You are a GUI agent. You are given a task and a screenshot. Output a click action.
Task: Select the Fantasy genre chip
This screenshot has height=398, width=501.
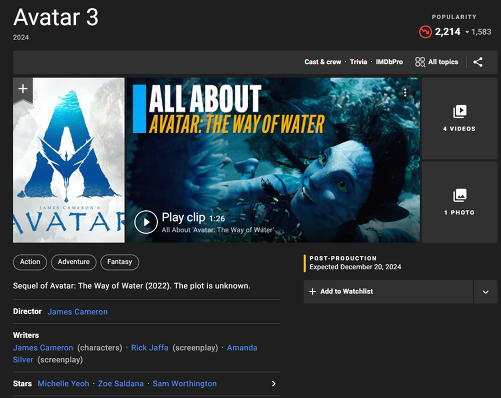point(120,262)
